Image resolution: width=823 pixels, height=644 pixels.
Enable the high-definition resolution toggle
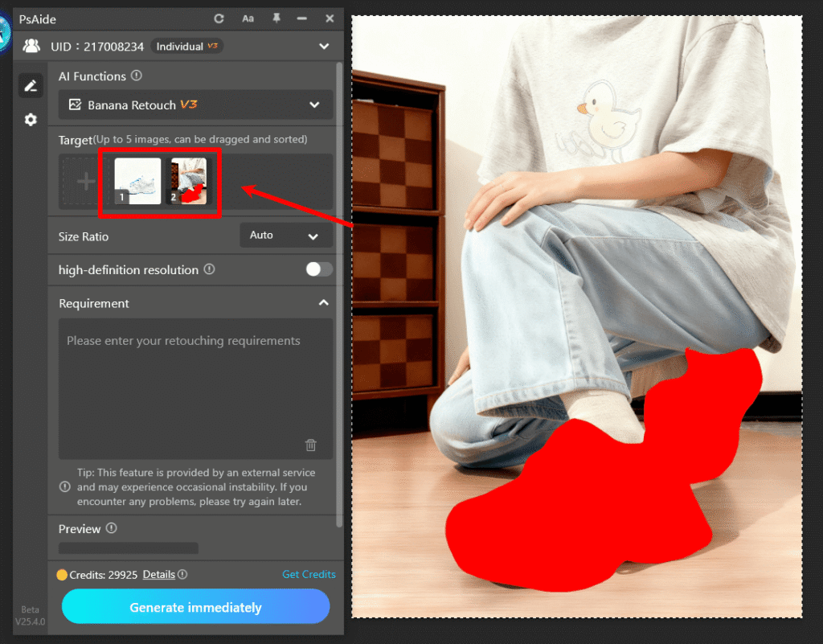coord(317,270)
